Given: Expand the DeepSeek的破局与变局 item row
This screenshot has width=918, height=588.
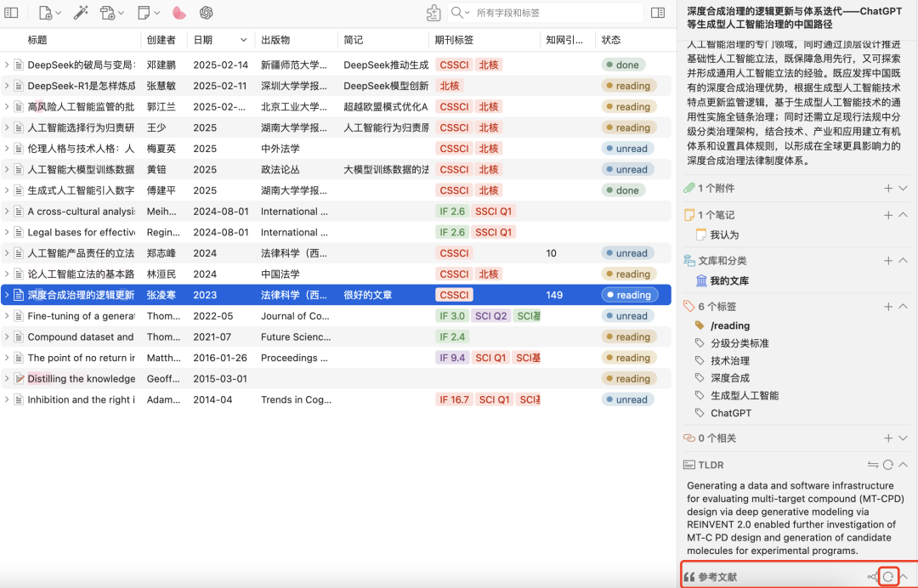Looking at the screenshot, I should [x=7, y=65].
